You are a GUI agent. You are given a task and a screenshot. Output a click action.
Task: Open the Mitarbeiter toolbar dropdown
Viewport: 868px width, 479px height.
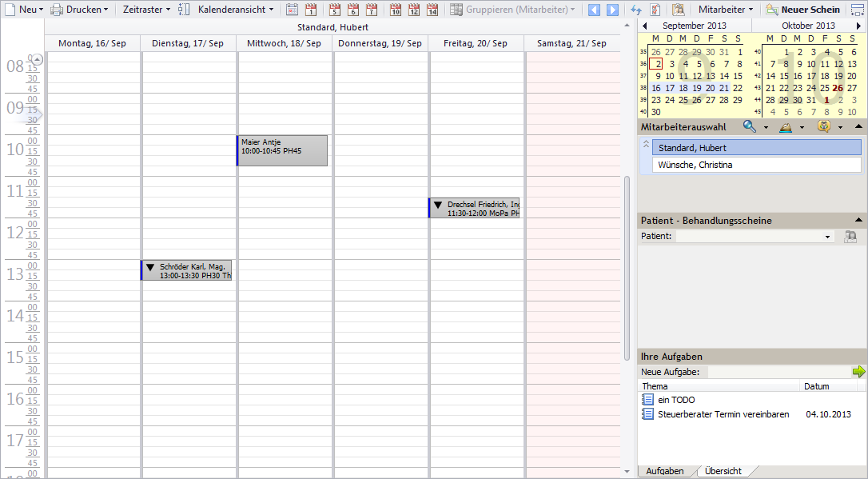tap(725, 10)
